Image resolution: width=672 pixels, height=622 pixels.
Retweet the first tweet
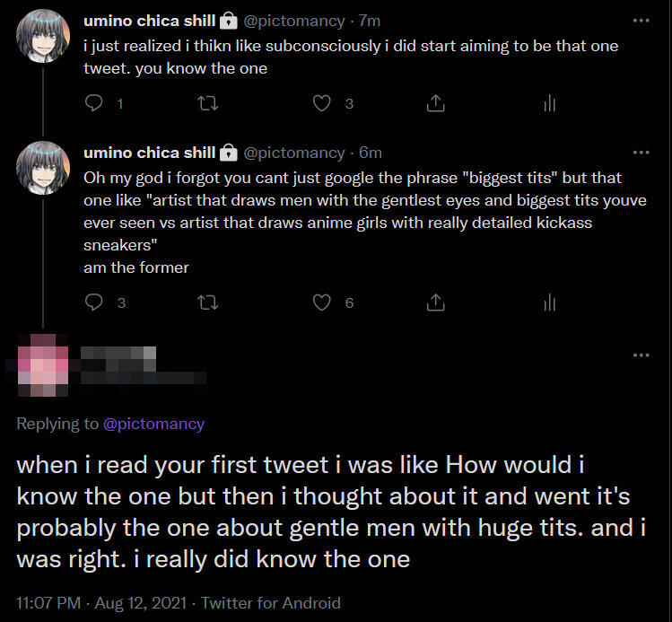[x=207, y=103]
